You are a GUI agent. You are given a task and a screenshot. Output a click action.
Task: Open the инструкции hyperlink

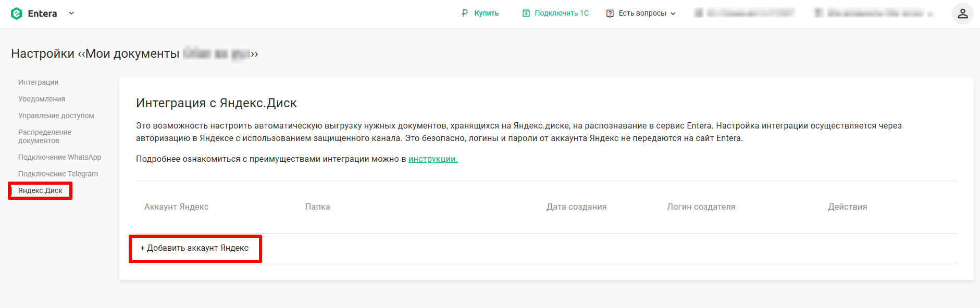[433, 159]
